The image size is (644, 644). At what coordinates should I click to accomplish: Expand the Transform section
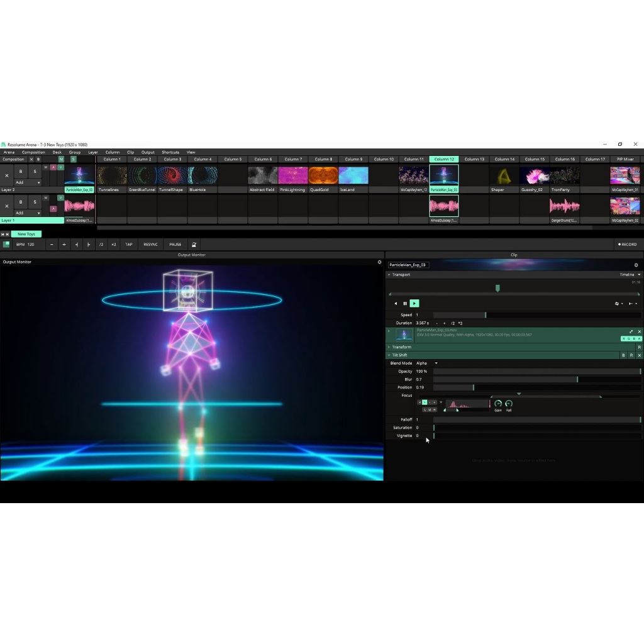(x=401, y=347)
